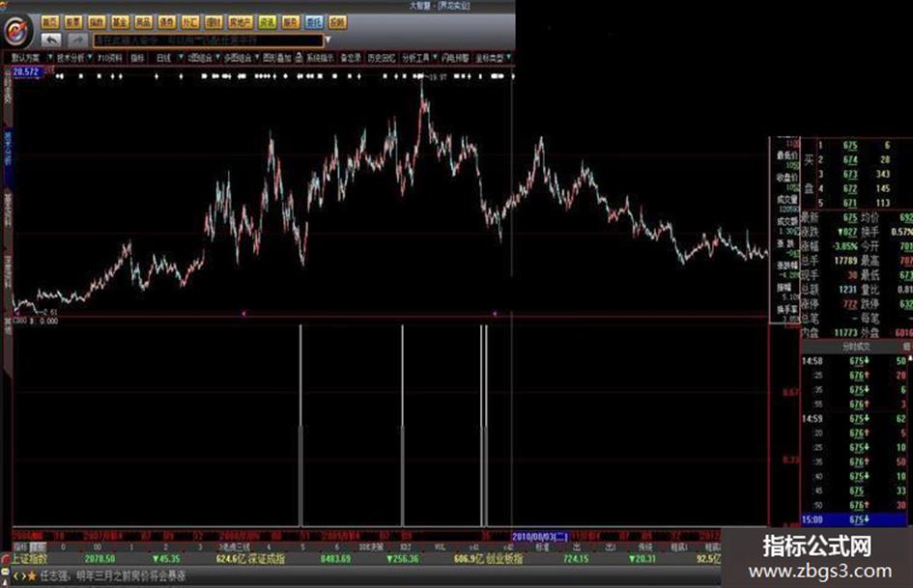
Task: Select the 日线 daily period
Action: pyautogui.click(x=163, y=58)
